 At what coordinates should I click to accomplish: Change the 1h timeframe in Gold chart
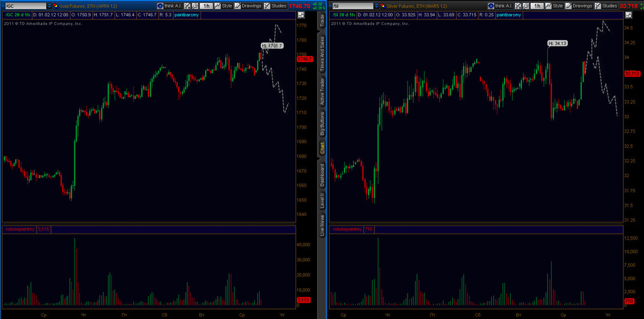206,6
